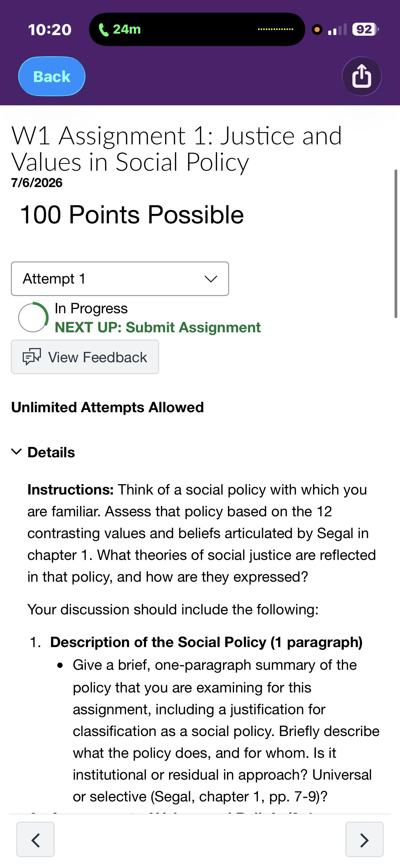Screen dimensions: 400x868
Task: Go back using the Back button
Action: (52, 76)
